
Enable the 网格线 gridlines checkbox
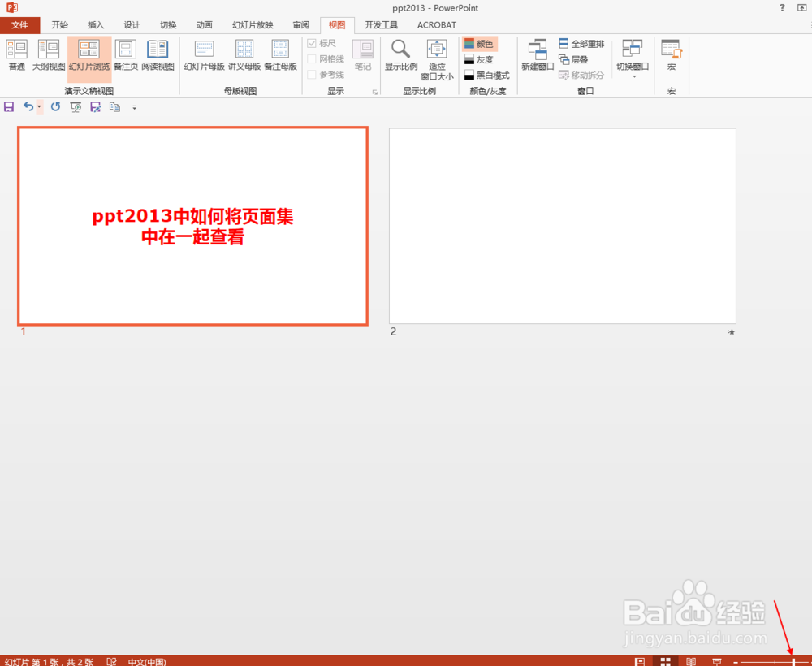tap(313, 59)
